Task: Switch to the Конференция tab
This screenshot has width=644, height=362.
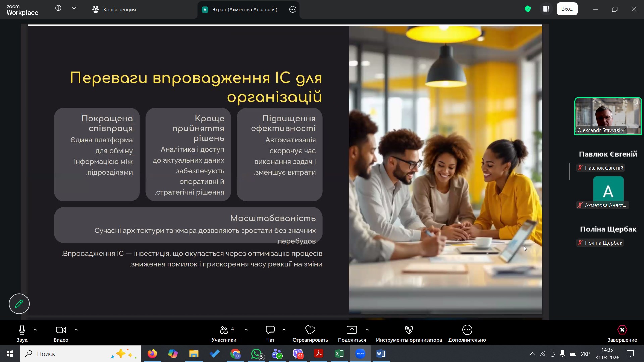Action: pyautogui.click(x=114, y=9)
